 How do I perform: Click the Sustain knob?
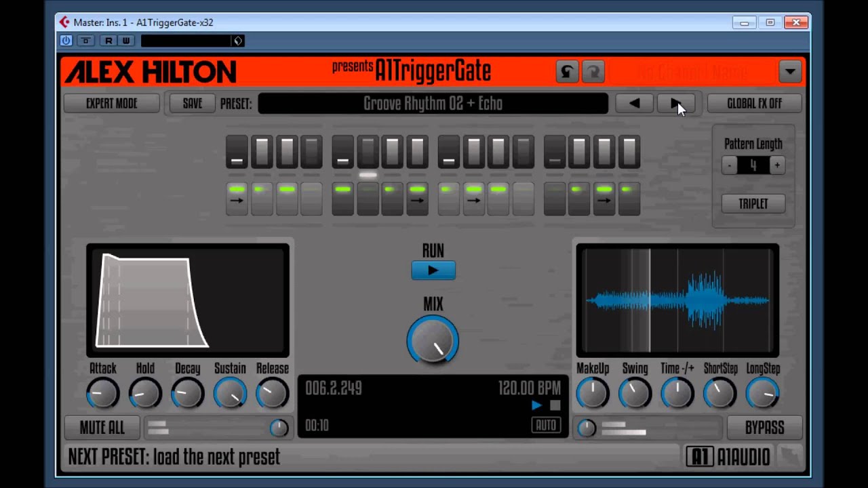(x=230, y=393)
